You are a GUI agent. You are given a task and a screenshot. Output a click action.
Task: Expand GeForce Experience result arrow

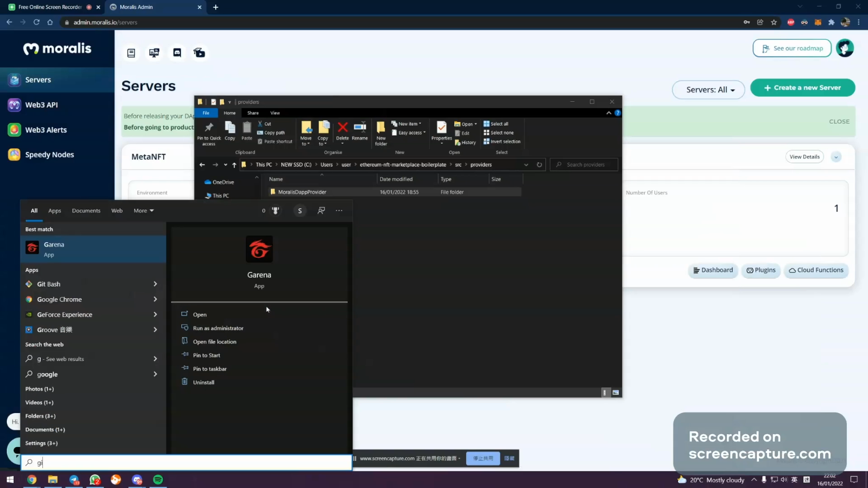pos(155,314)
